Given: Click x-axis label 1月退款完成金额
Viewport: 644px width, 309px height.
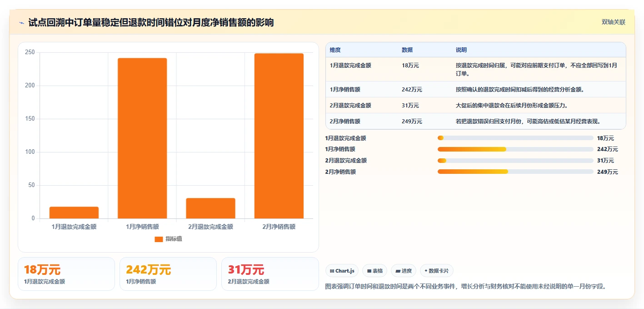Looking at the screenshot, I should pos(74,227).
